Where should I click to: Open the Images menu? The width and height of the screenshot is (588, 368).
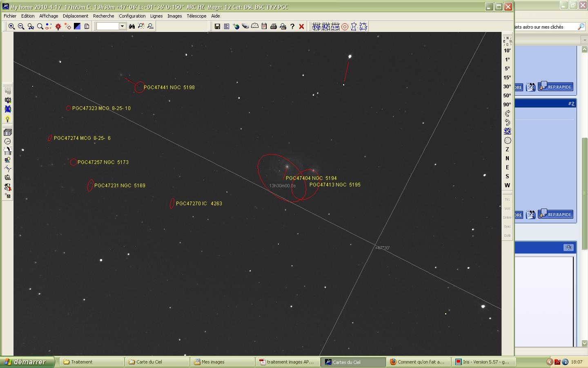click(x=174, y=16)
